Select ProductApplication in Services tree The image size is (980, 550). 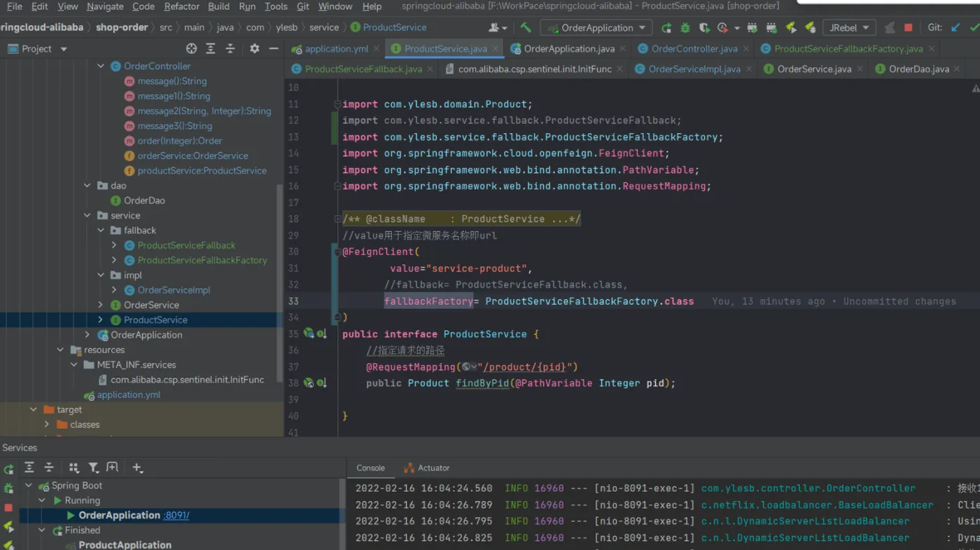tap(125, 544)
